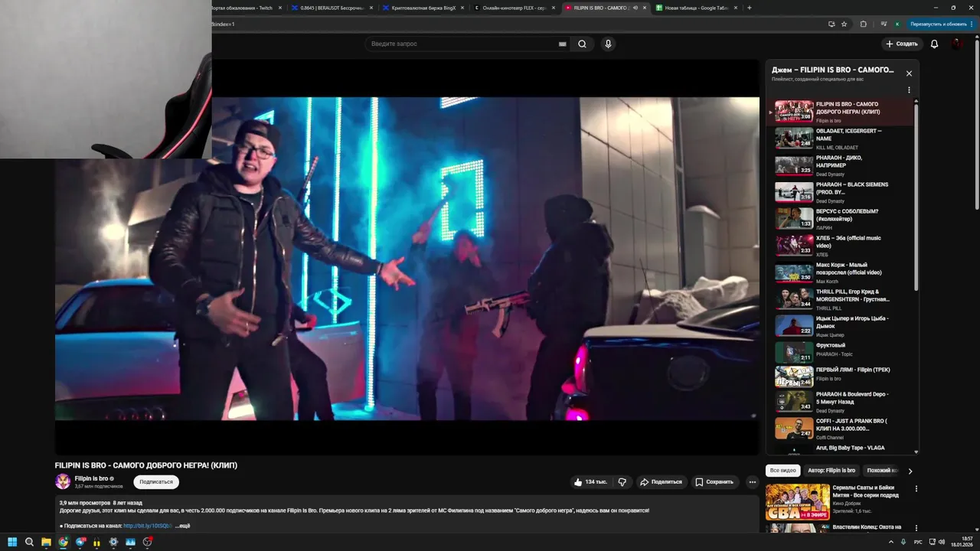The image size is (980, 551).
Task: Open YouTube notifications bell
Action: [934, 44]
